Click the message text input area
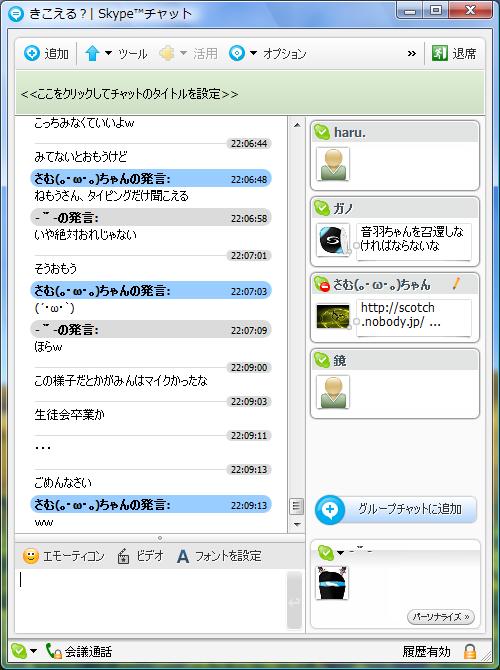 [151, 600]
